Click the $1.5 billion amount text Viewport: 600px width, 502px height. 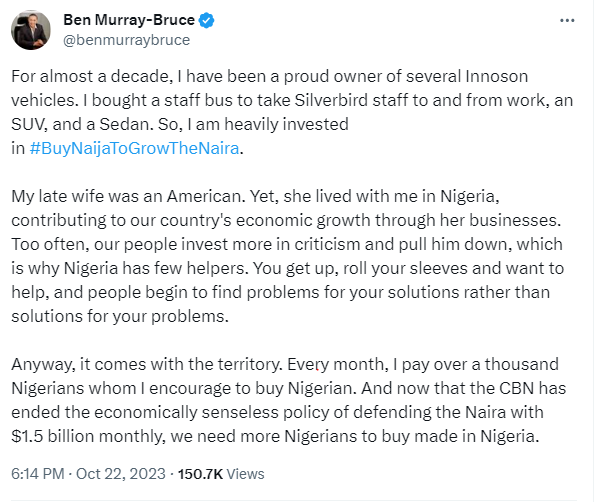[52, 436]
